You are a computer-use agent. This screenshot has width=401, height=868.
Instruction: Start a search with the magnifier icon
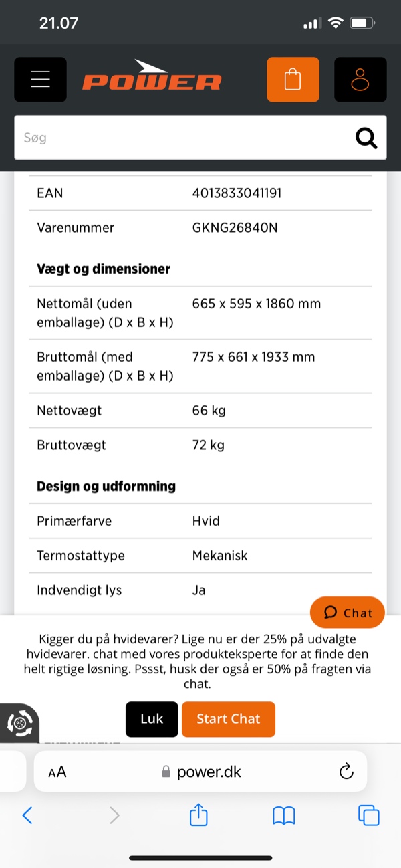366,138
